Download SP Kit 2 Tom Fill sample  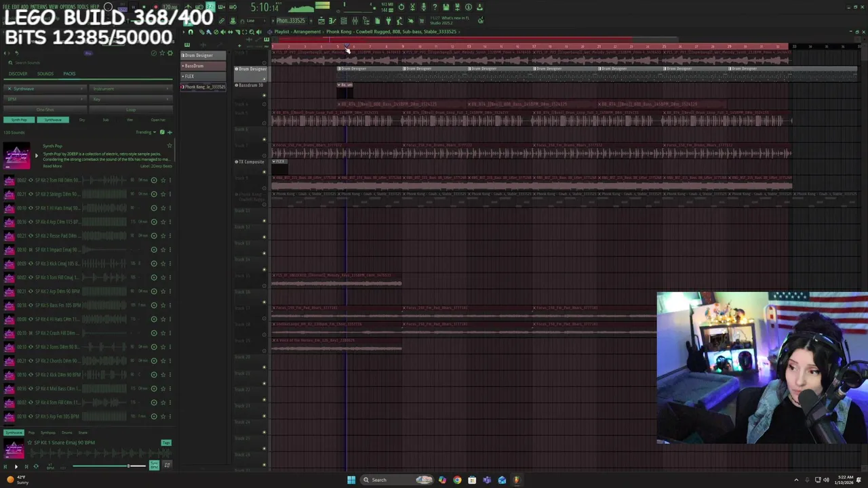(x=154, y=180)
